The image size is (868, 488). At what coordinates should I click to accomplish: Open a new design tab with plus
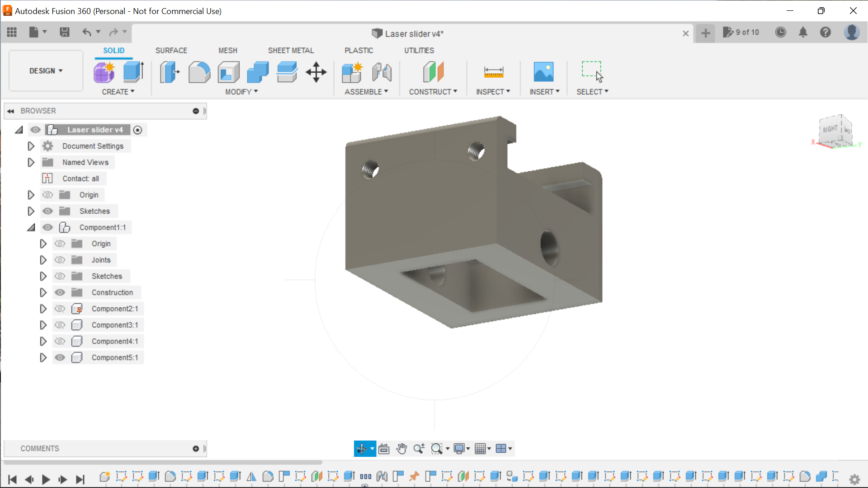706,33
